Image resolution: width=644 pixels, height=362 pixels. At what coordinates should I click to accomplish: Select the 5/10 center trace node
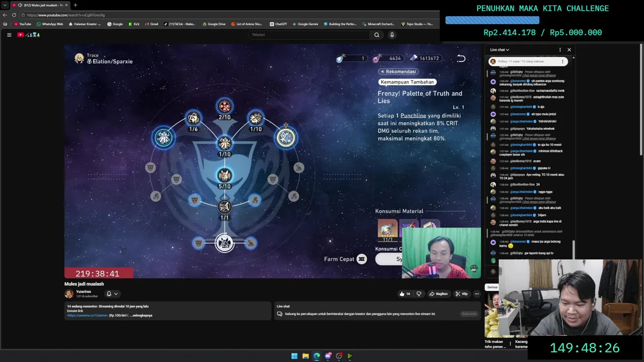tap(224, 175)
